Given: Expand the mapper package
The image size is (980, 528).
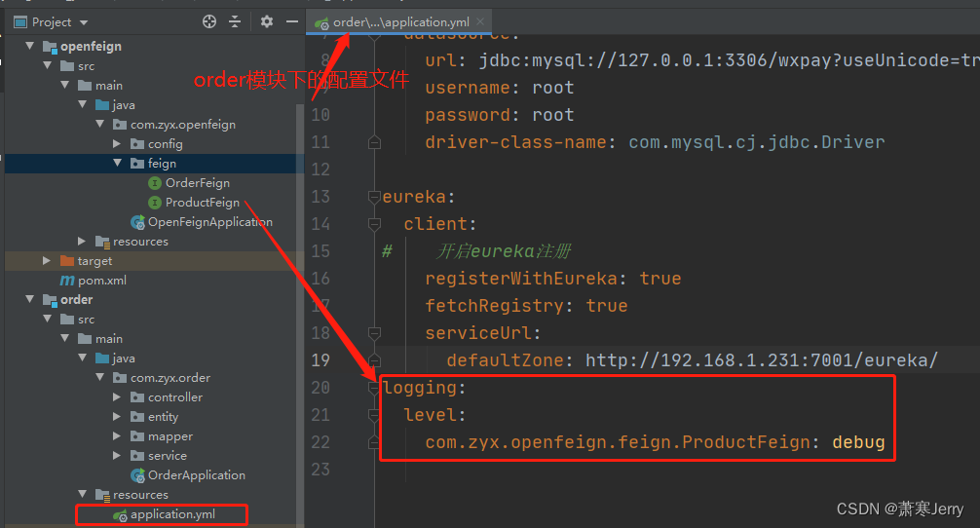Looking at the screenshot, I should click(117, 435).
